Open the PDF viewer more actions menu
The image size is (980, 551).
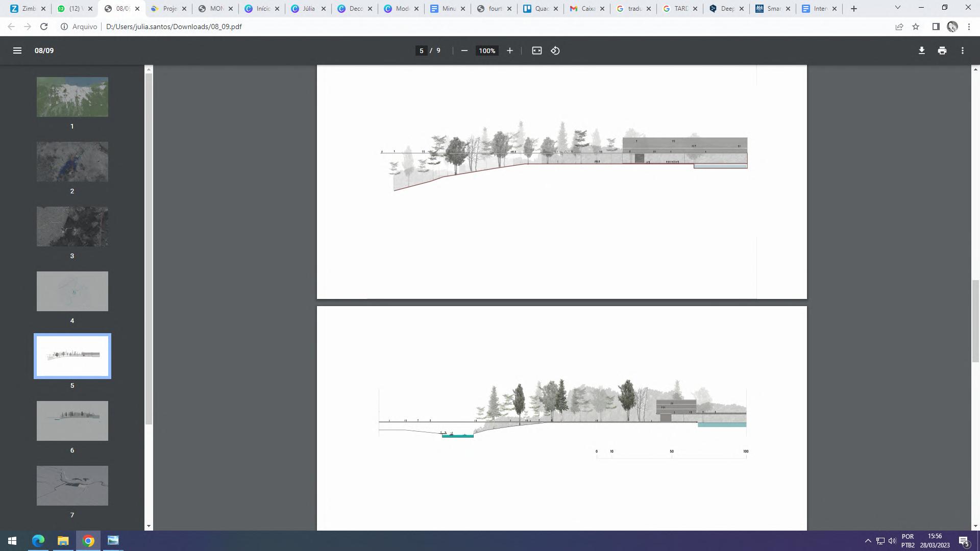tap(962, 51)
